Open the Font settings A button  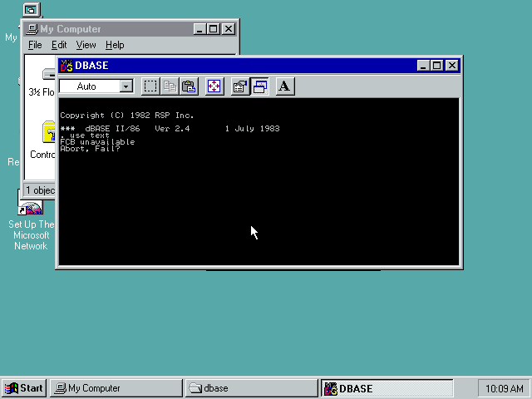(285, 86)
